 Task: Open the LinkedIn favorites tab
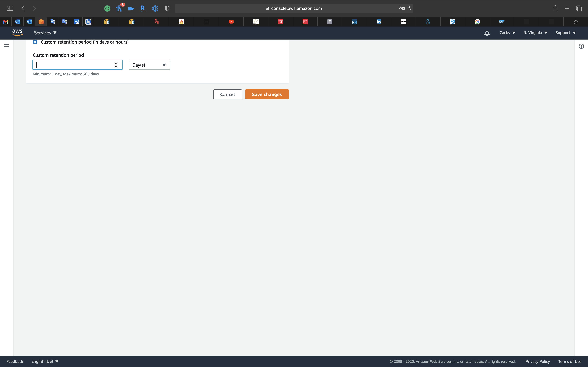379,22
